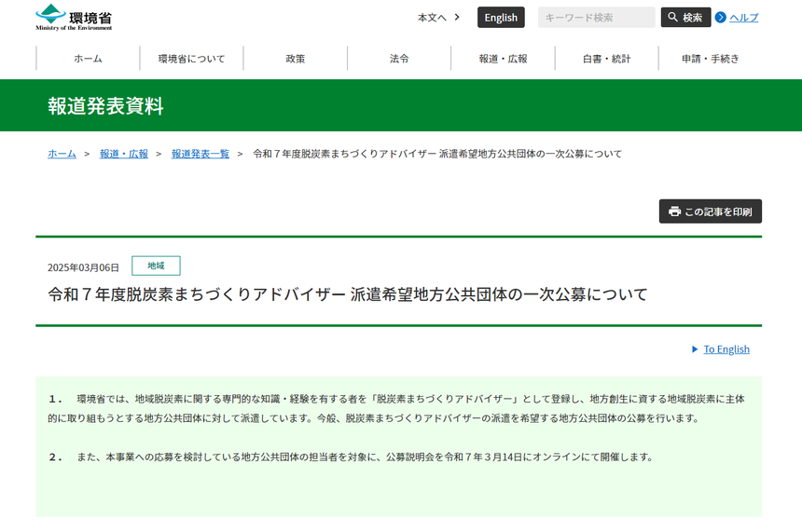Open the 申請・手続き navigation menu
This screenshot has width=802, height=532.
click(710, 59)
